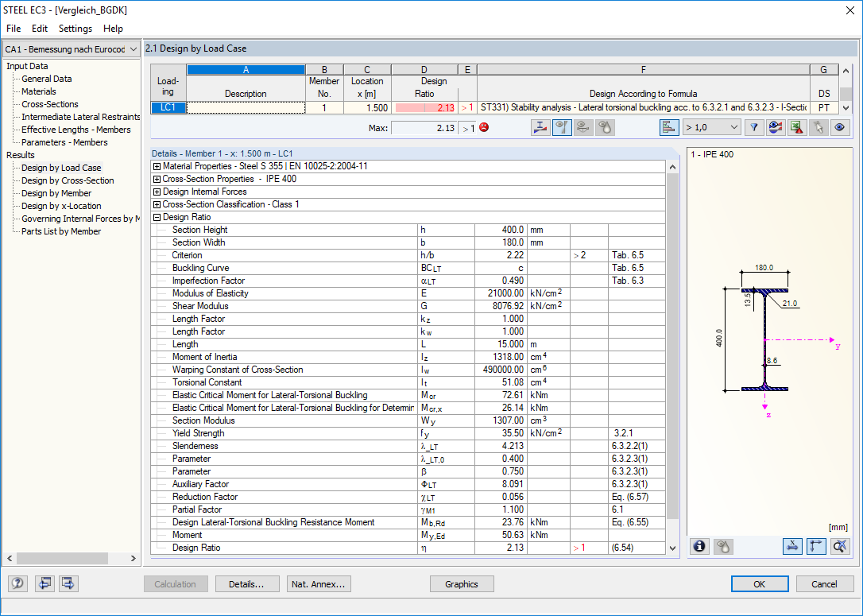Click the blue funnel filter icon
Image resolution: width=863 pixels, height=616 pixels.
(x=754, y=128)
